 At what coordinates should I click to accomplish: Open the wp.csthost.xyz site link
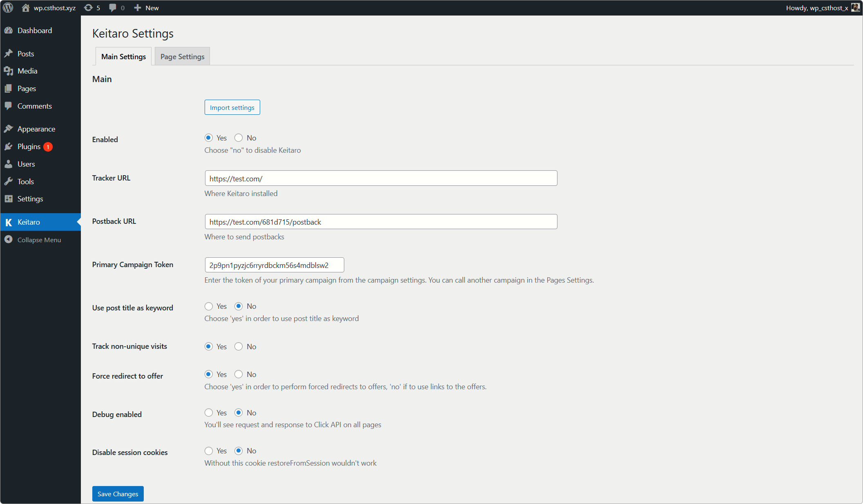[x=55, y=8]
